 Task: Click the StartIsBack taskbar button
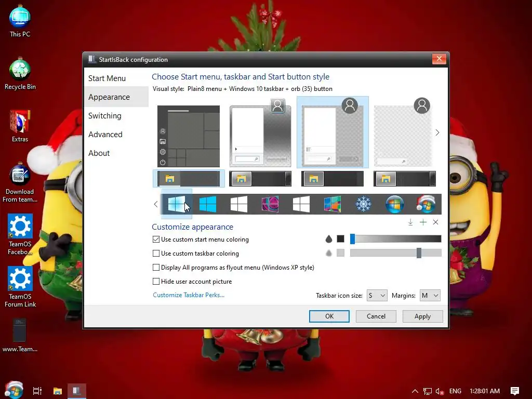(x=77, y=391)
